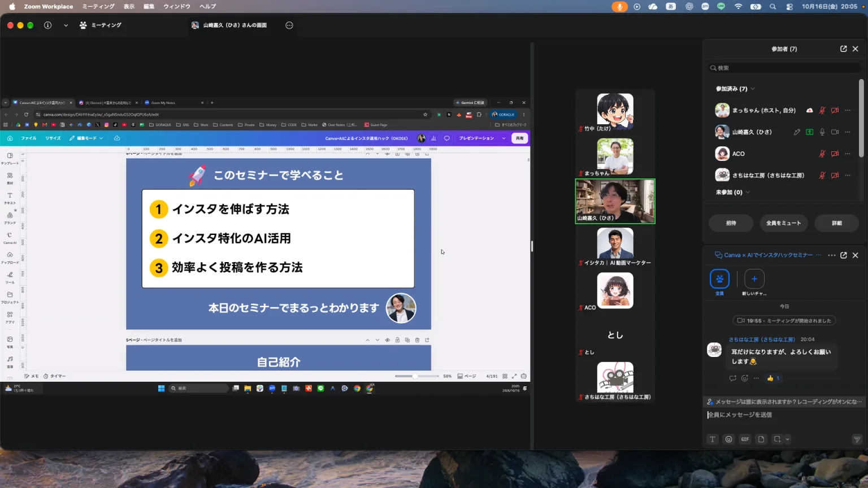Open the text formatting tool in chat
This screenshot has width=868, height=488.
click(713, 439)
